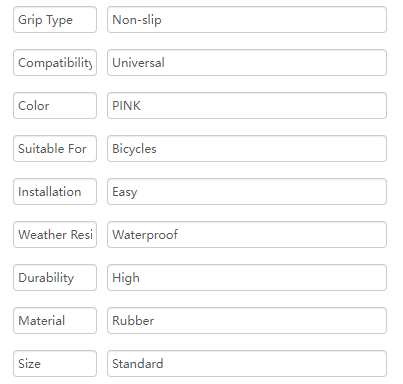
Task: Click the Material attribute name field
Action: click(x=55, y=321)
